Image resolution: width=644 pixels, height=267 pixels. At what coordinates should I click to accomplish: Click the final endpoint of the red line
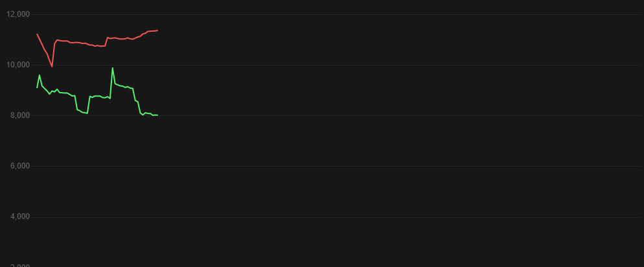(x=157, y=30)
